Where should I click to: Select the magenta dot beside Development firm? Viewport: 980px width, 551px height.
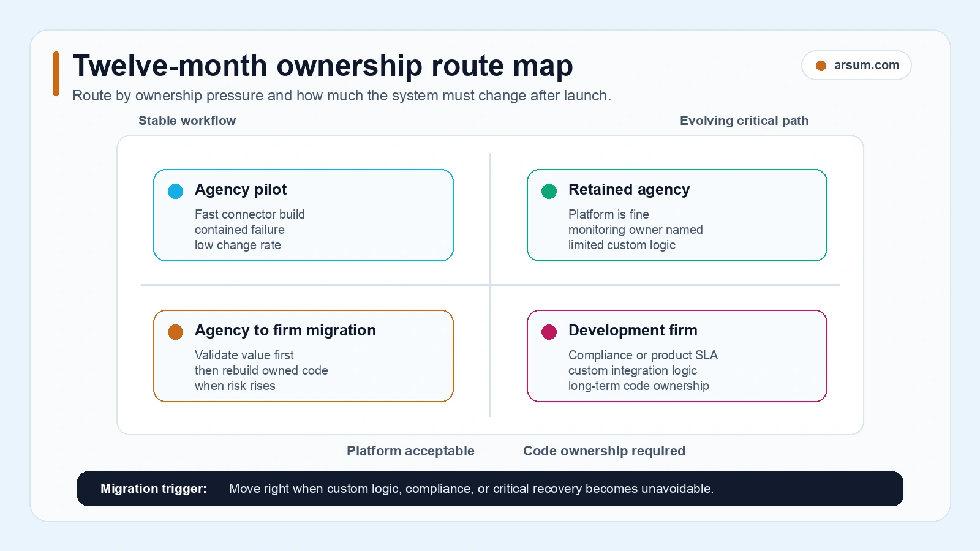click(x=549, y=332)
